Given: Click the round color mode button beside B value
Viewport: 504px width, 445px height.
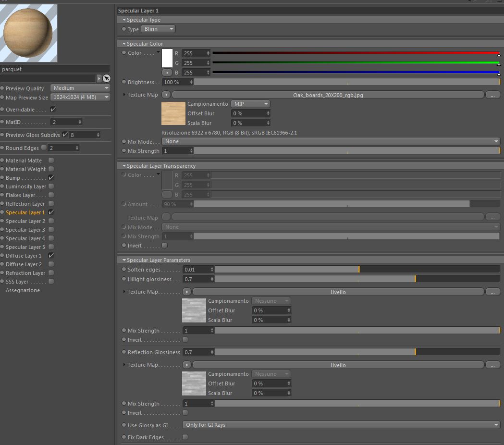Looking at the screenshot, I should click(167, 73).
